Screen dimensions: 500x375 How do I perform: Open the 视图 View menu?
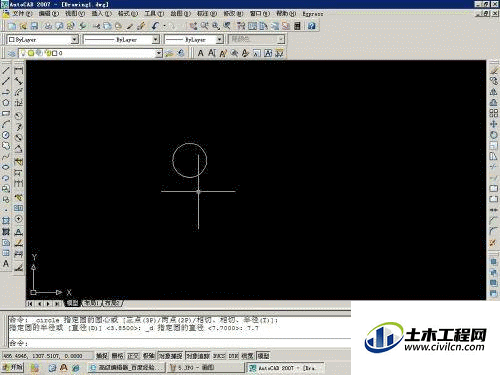pos(75,14)
